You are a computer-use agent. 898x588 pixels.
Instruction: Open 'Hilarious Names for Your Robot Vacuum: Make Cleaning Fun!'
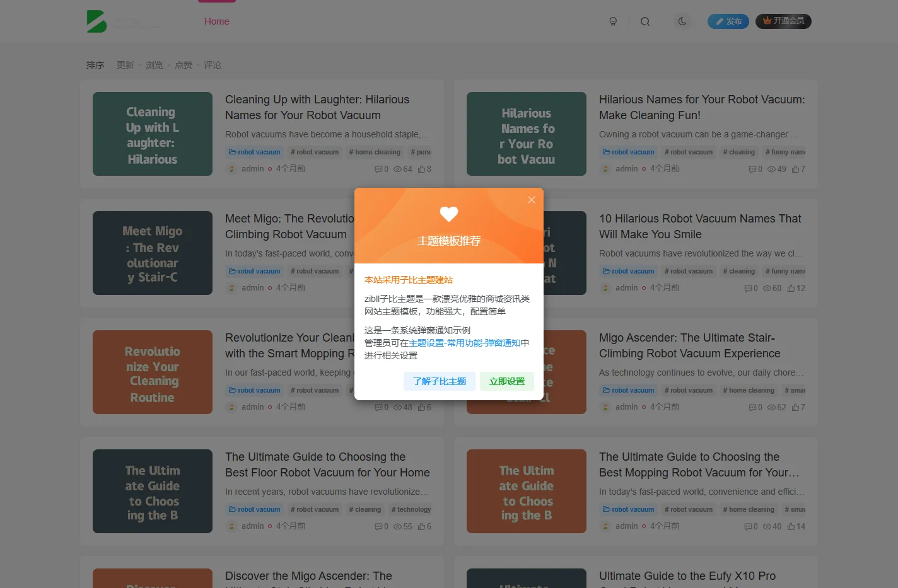point(702,107)
